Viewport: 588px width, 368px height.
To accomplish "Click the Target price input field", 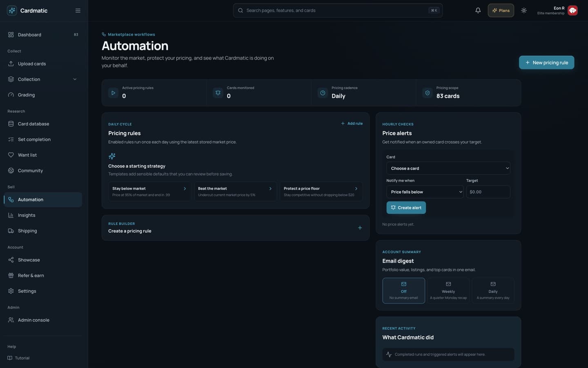I will [488, 192].
